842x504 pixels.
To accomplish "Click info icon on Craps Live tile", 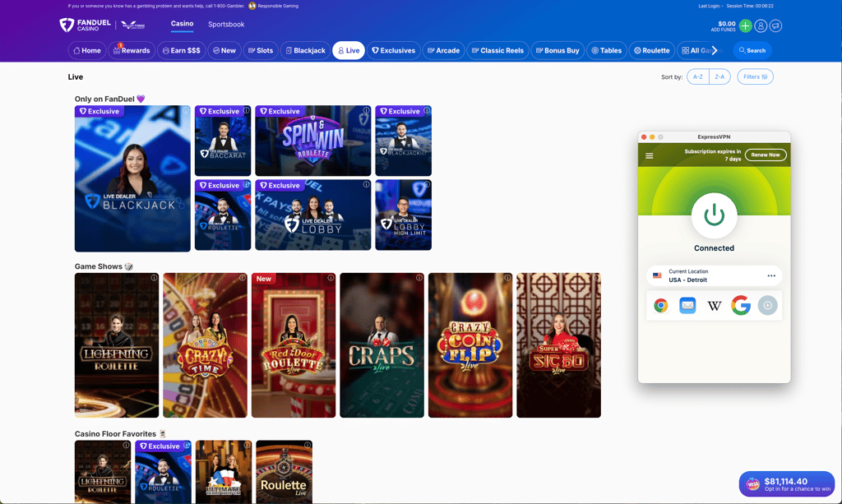I will click(419, 278).
